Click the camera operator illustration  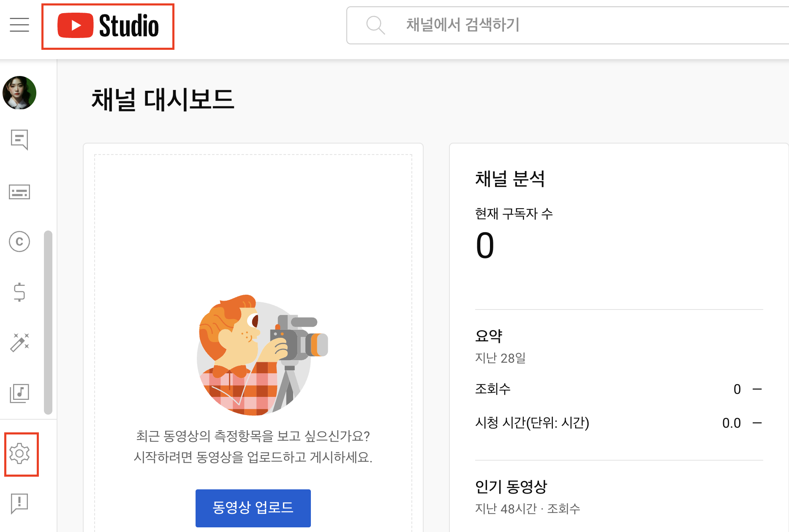[x=262, y=355]
